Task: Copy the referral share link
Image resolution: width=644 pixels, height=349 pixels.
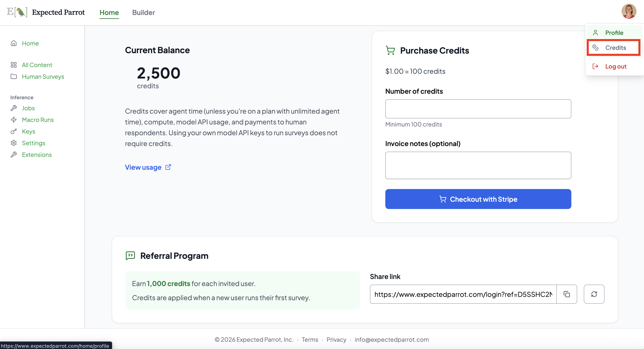Action: [567, 294]
